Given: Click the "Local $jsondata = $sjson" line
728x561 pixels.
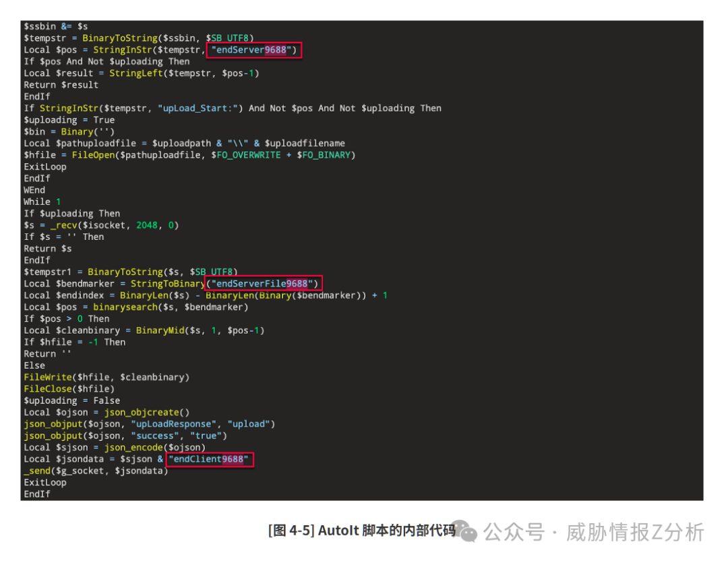Looking at the screenshot, I should (136, 459).
